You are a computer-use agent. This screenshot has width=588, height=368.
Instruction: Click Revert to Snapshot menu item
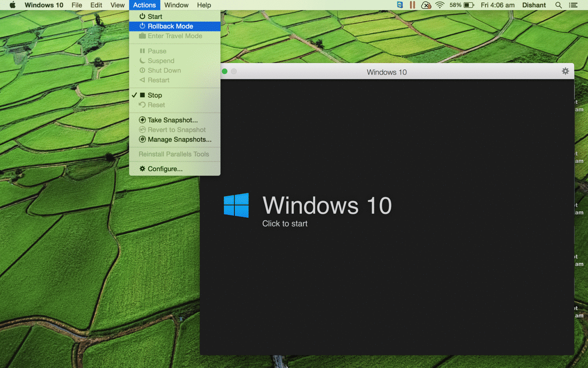pyautogui.click(x=175, y=130)
